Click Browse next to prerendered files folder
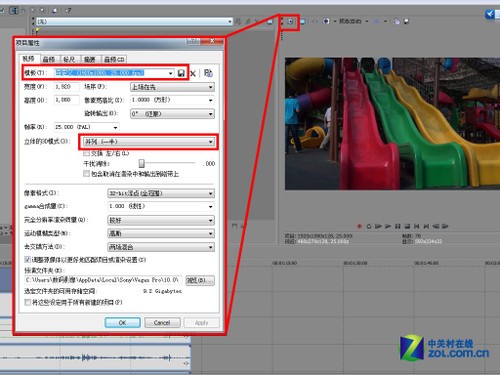 200,280
